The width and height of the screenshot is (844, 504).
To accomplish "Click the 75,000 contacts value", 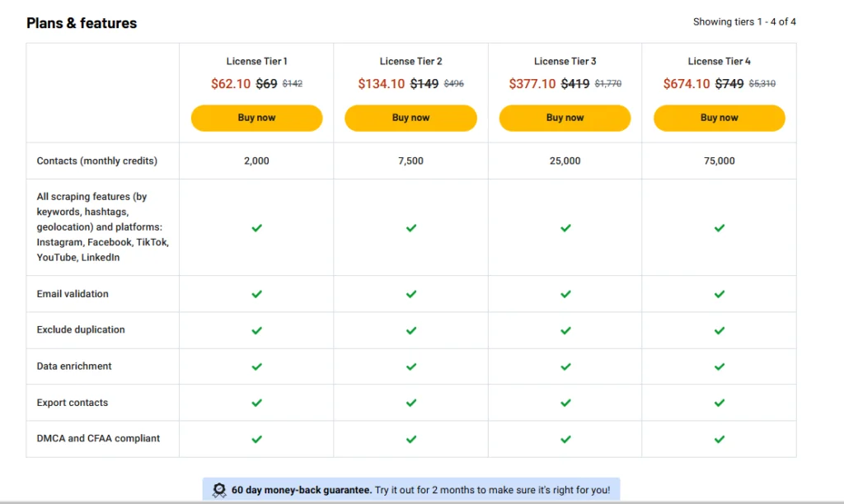I will tap(719, 161).
